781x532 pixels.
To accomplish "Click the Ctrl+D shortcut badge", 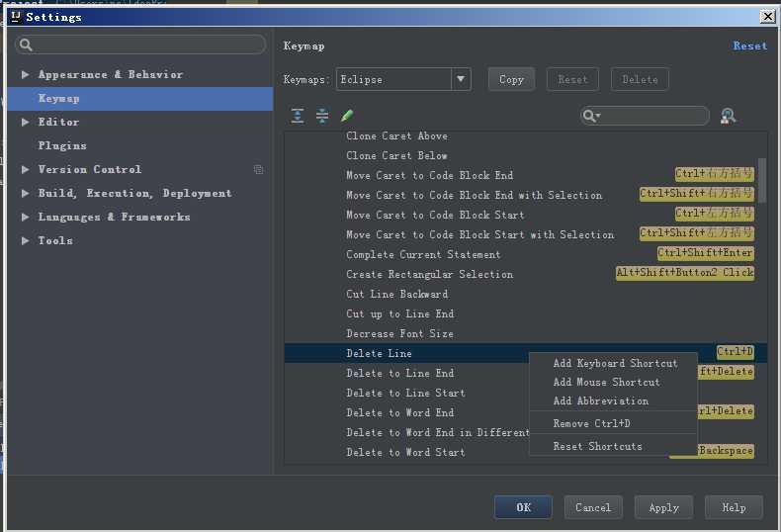I will (735, 352).
